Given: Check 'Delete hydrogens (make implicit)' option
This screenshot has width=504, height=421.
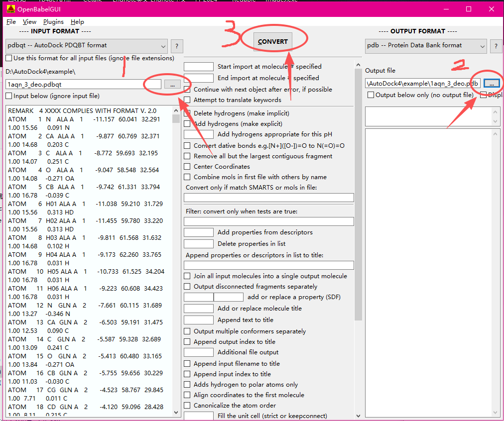Looking at the screenshot, I should (x=187, y=113).
